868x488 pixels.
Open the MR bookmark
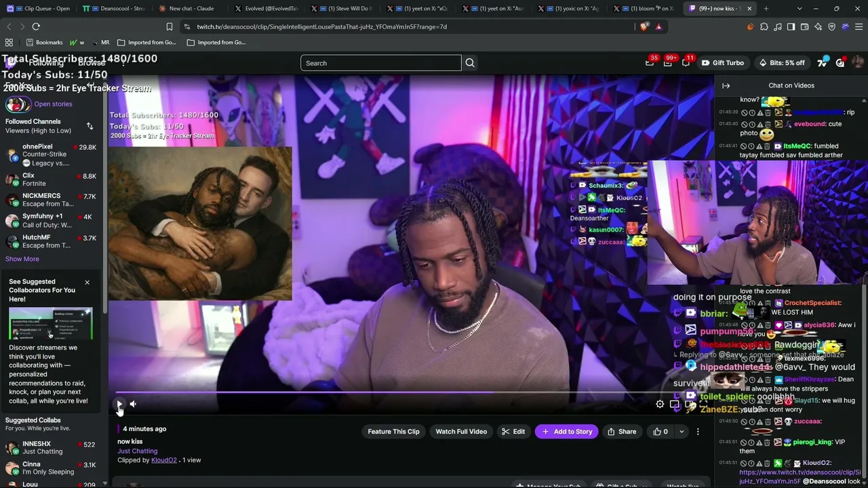[100, 42]
